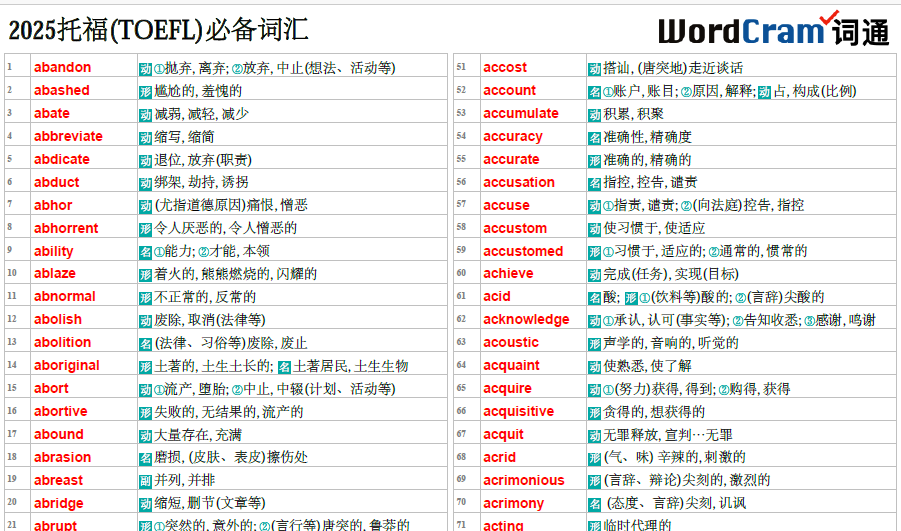
Task: Click the adjective badge beside "abashed"
Action: click(146, 91)
